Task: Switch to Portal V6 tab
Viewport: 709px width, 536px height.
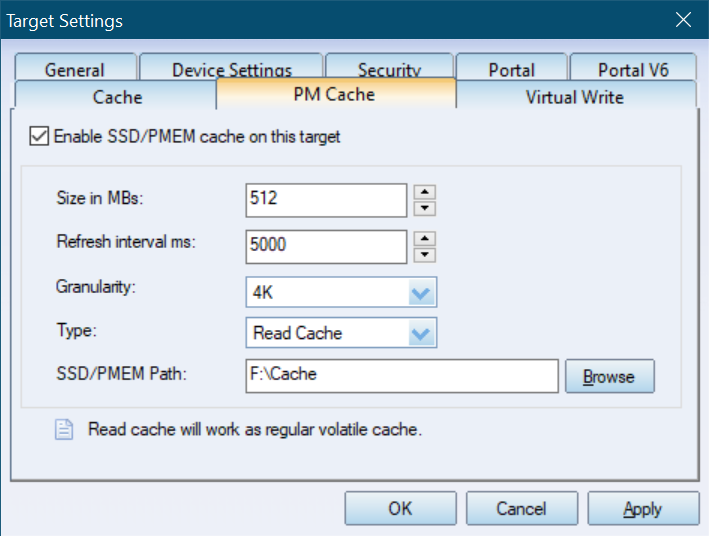Action: pos(633,68)
